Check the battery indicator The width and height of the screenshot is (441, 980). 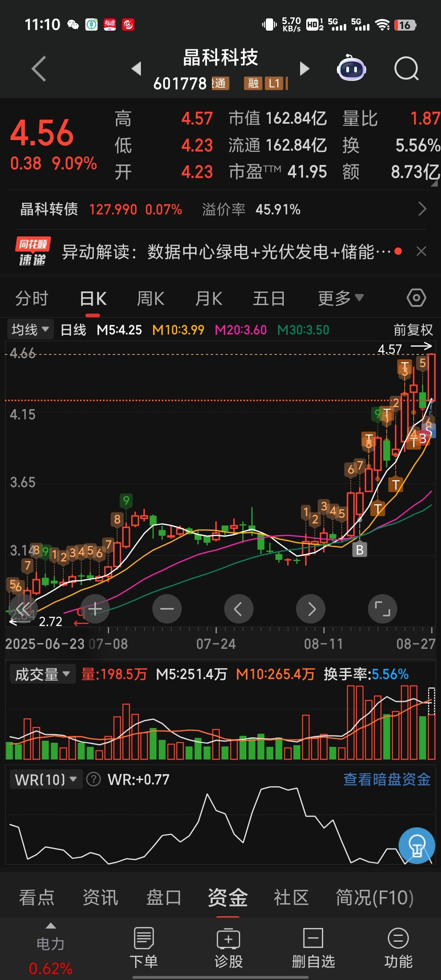pyautogui.click(x=405, y=25)
